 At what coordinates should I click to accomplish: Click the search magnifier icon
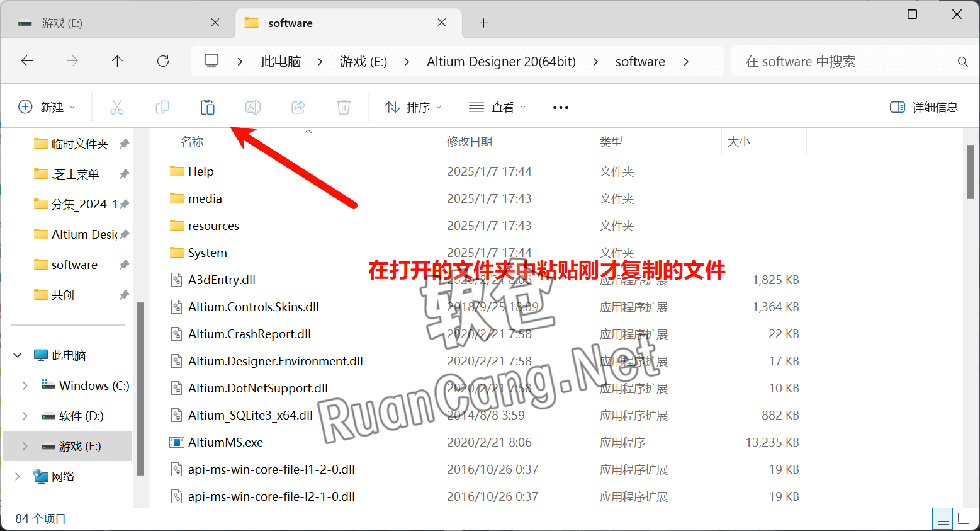(962, 62)
